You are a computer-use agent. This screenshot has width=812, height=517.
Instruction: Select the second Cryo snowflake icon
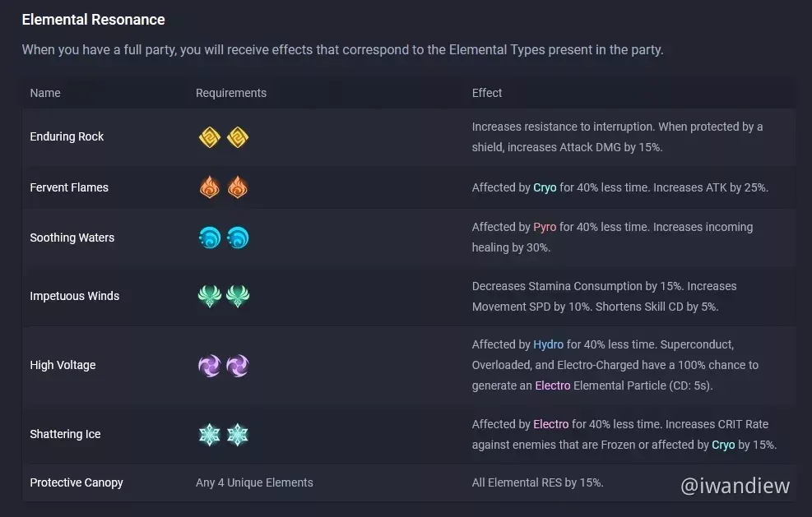[238, 435]
